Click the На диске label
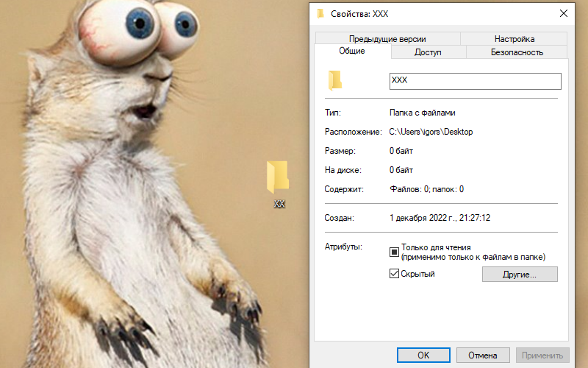 click(343, 170)
